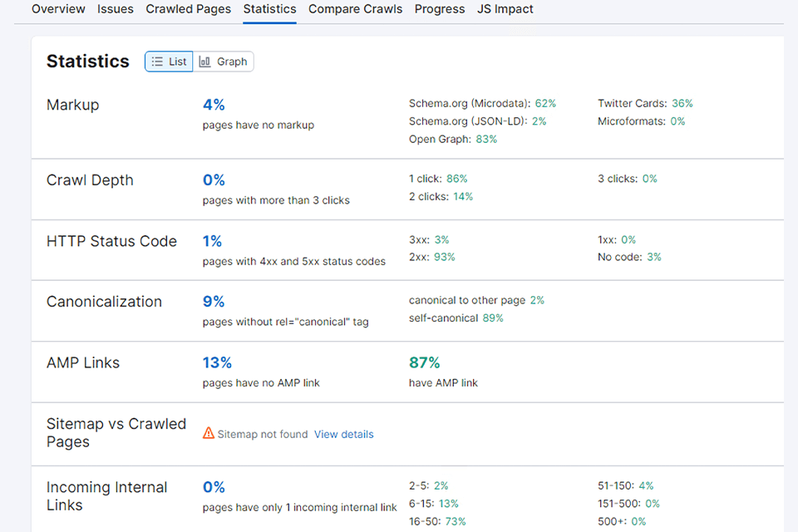This screenshot has height=532, width=798.
Task: Switch to Graph view toggle
Action: [x=224, y=62]
